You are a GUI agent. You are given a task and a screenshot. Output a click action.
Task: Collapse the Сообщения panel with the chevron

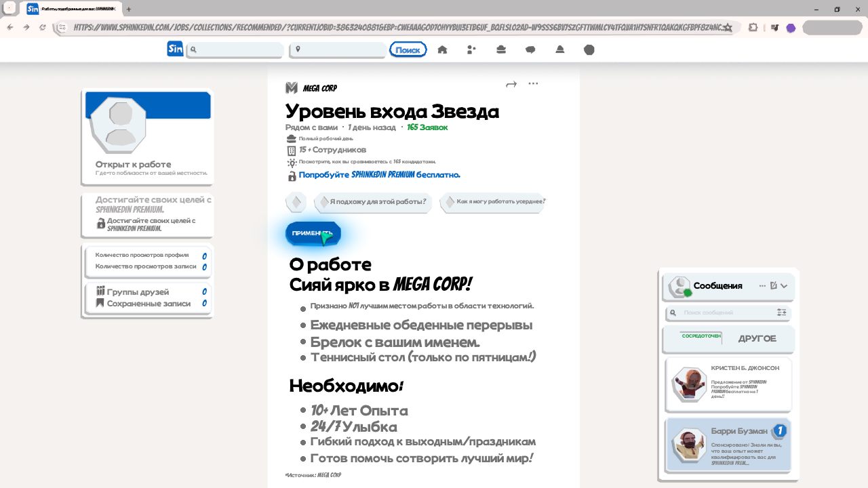coord(785,286)
